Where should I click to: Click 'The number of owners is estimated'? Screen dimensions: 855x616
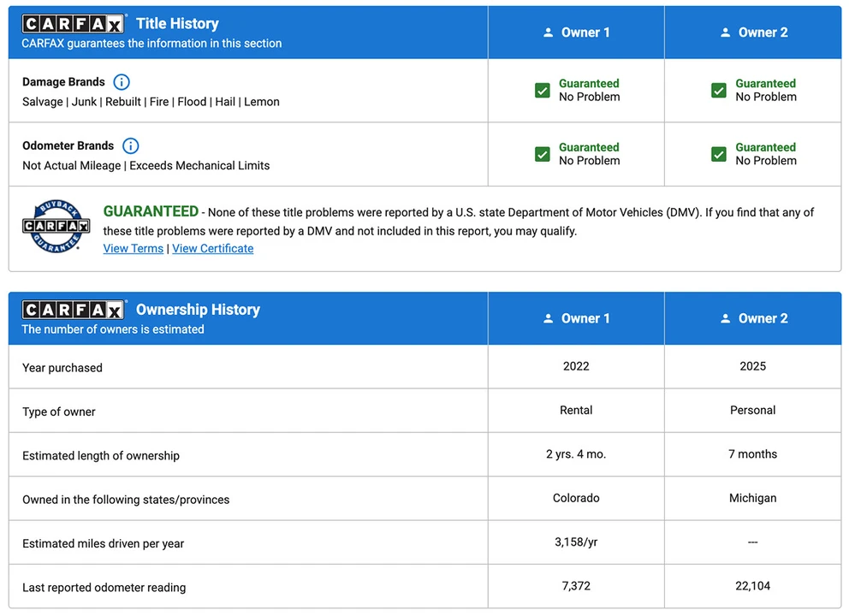pyautogui.click(x=113, y=329)
